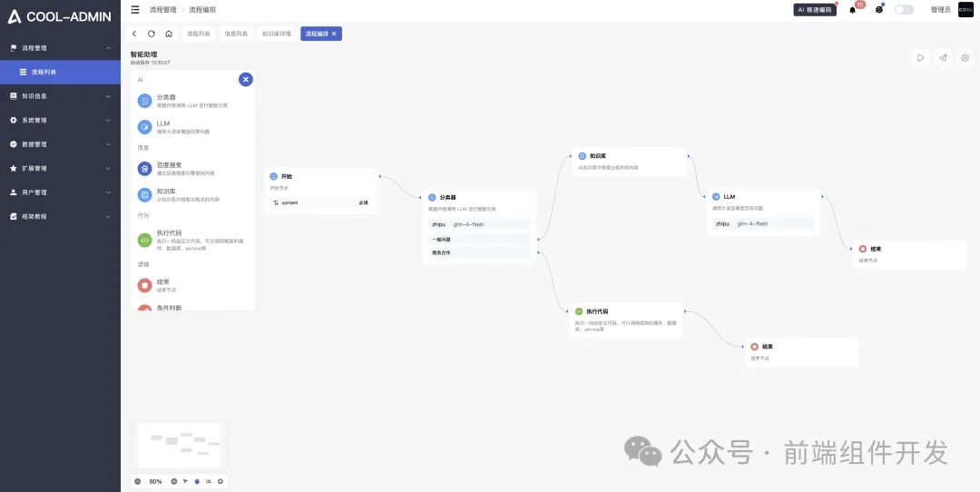Add a 结束 node from the palette
The height and width of the screenshot is (492, 980).
[x=192, y=285]
